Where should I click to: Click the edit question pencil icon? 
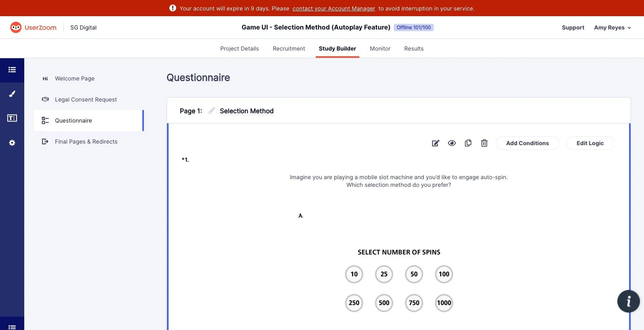(x=435, y=143)
